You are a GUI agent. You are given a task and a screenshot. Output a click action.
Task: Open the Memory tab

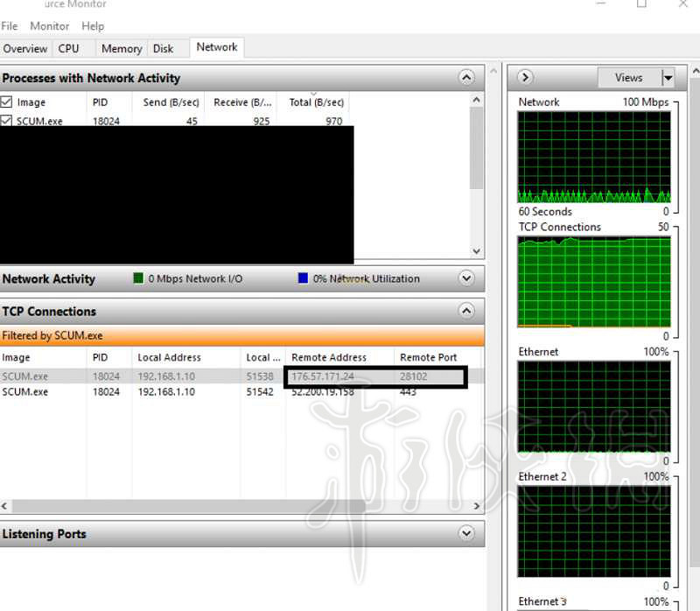coord(121,49)
